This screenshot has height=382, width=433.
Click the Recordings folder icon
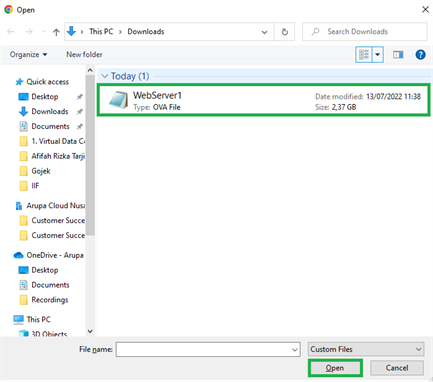point(24,300)
